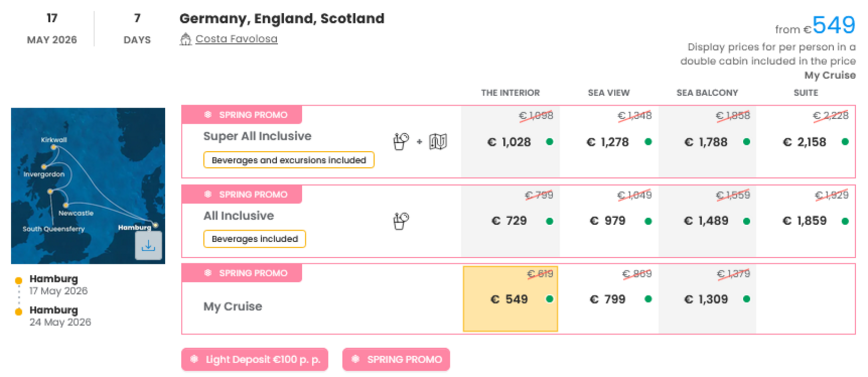
Task: Select My Cruise sea balcony €1,309
Action: click(706, 299)
